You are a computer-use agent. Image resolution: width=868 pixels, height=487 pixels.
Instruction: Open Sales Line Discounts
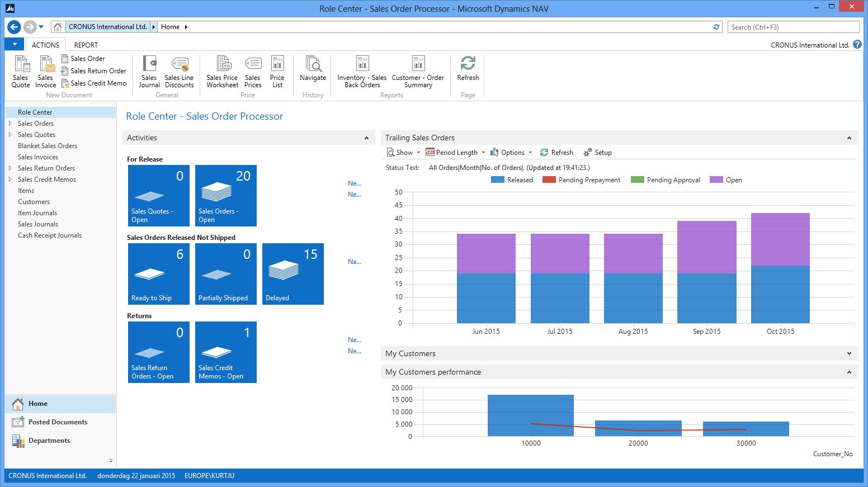coord(179,71)
